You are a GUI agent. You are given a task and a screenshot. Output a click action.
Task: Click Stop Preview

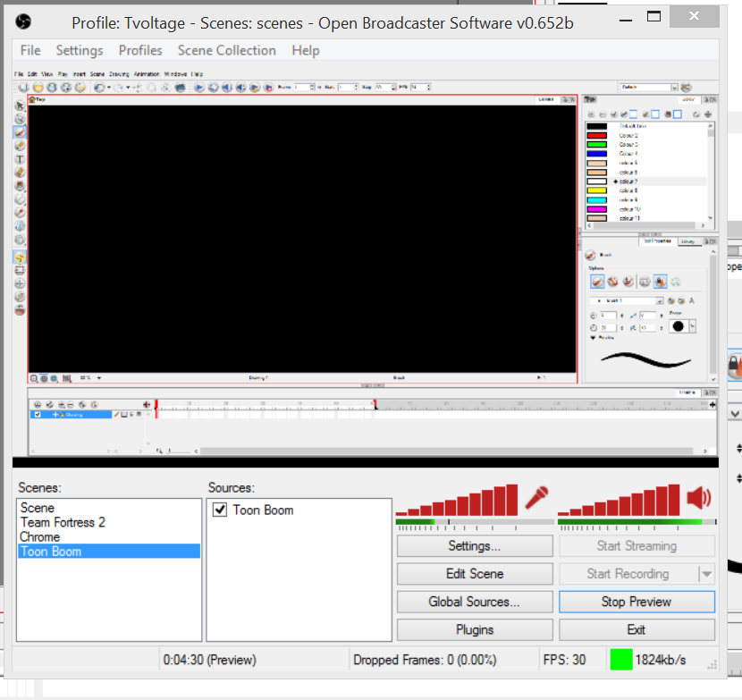(637, 602)
